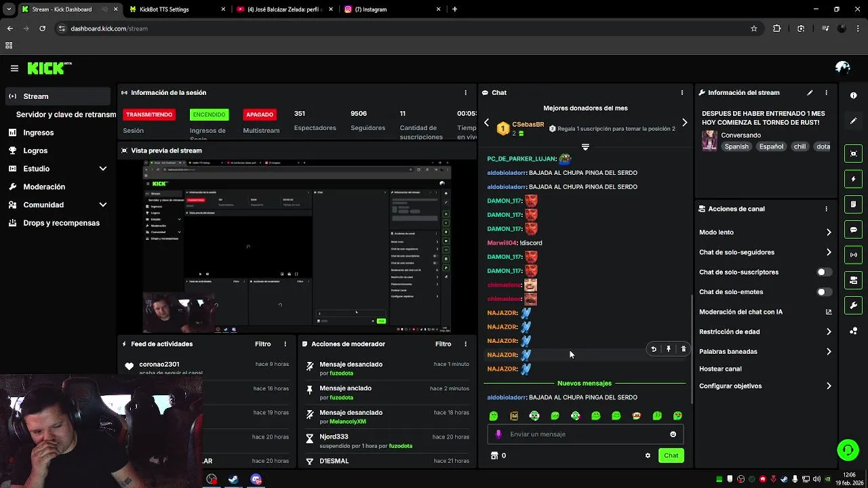The height and width of the screenshot is (488, 868).
Task: Open the user avatar in the Kick header
Action: point(843,68)
